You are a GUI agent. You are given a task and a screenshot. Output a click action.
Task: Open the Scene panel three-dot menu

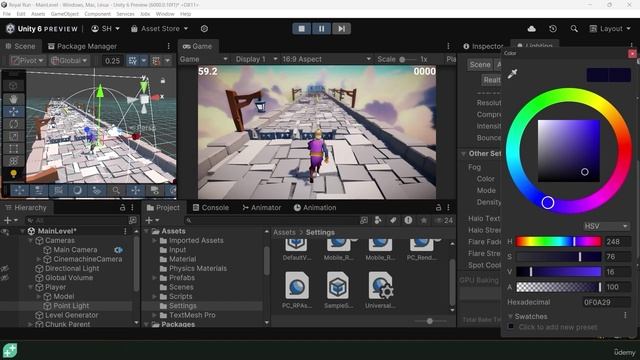(169, 46)
